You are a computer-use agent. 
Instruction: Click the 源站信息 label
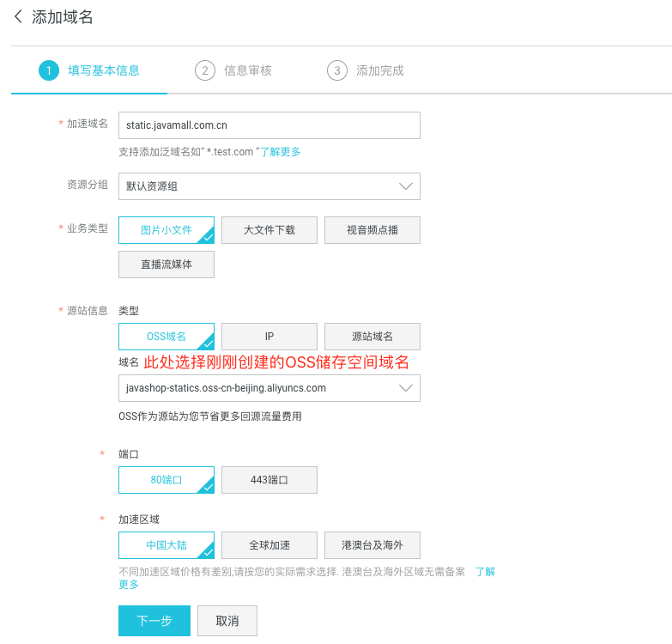point(88,311)
